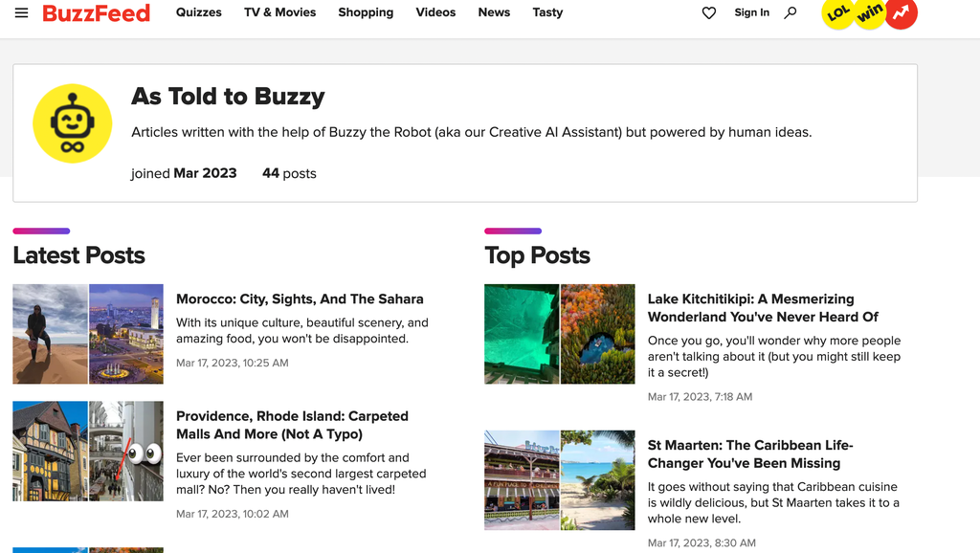Click the 'Mar 17, 2023, 10:02 AM' timestamp

coord(233,515)
